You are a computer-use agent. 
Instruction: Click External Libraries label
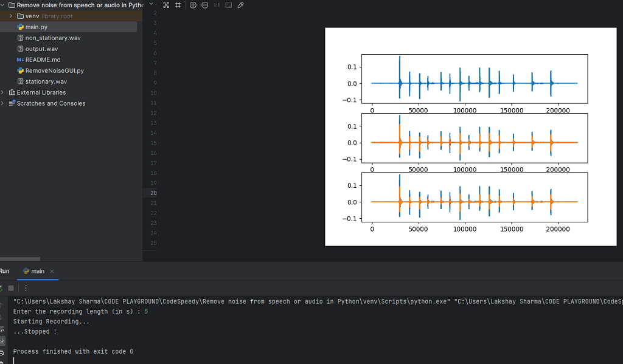(41, 92)
